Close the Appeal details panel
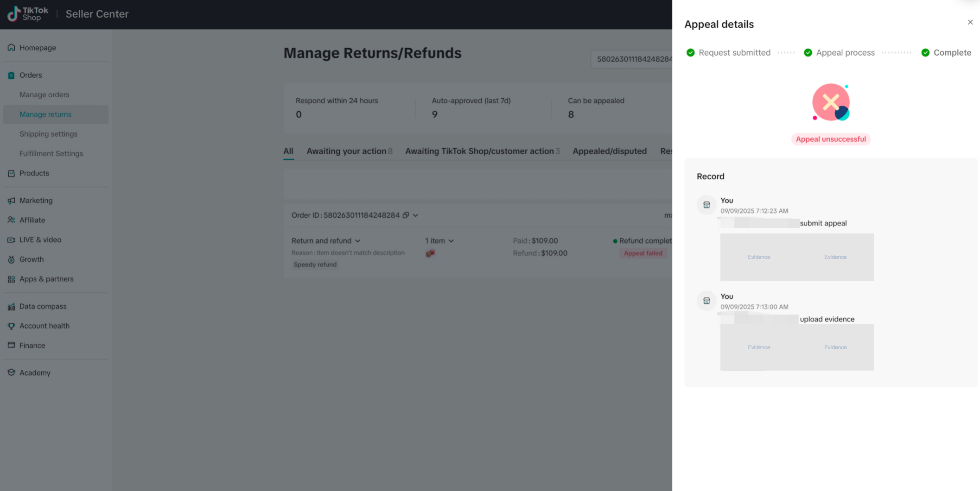 970,22
